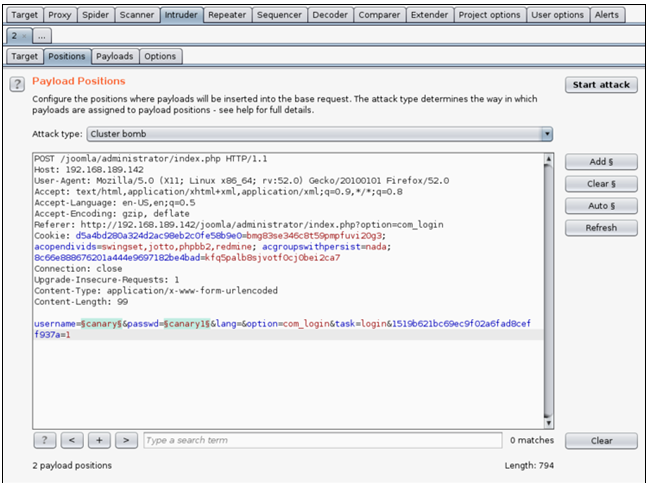
Task: Click the request editor scrollbar down arrow
Action: [x=548, y=423]
